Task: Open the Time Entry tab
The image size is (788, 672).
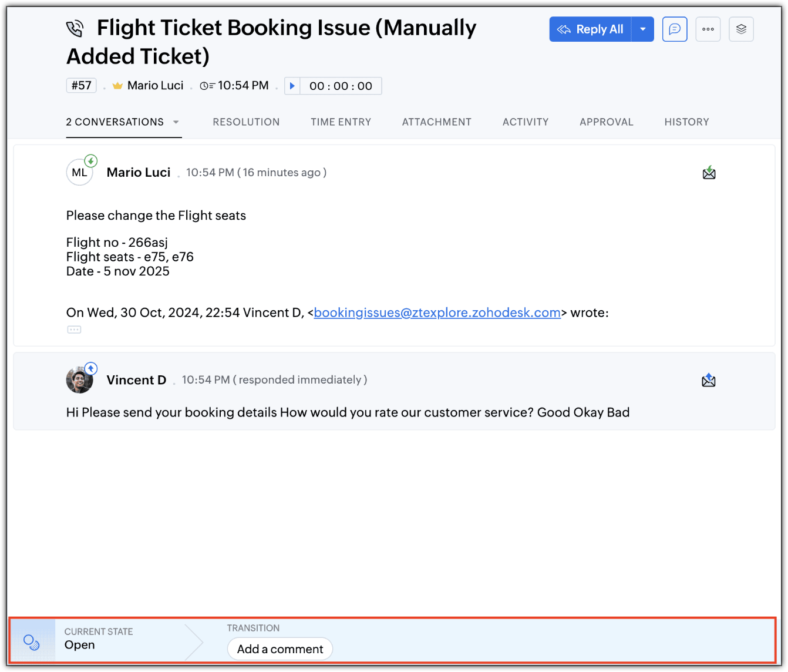Action: [x=341, y=122]
